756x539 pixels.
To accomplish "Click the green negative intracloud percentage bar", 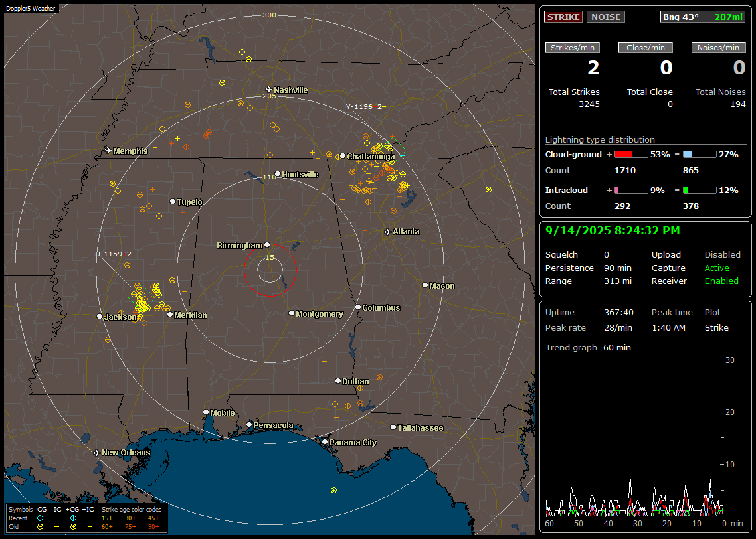I will [x=700, y=191].
